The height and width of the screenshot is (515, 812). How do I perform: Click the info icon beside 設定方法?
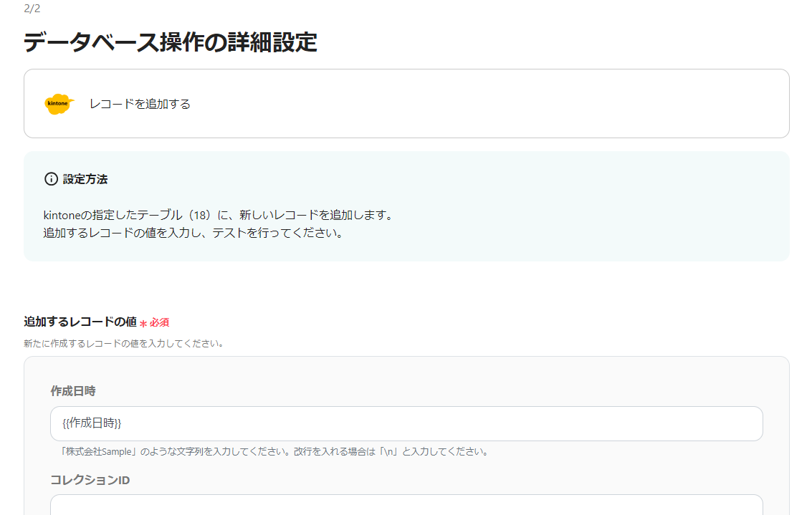[x=52, y=179]
